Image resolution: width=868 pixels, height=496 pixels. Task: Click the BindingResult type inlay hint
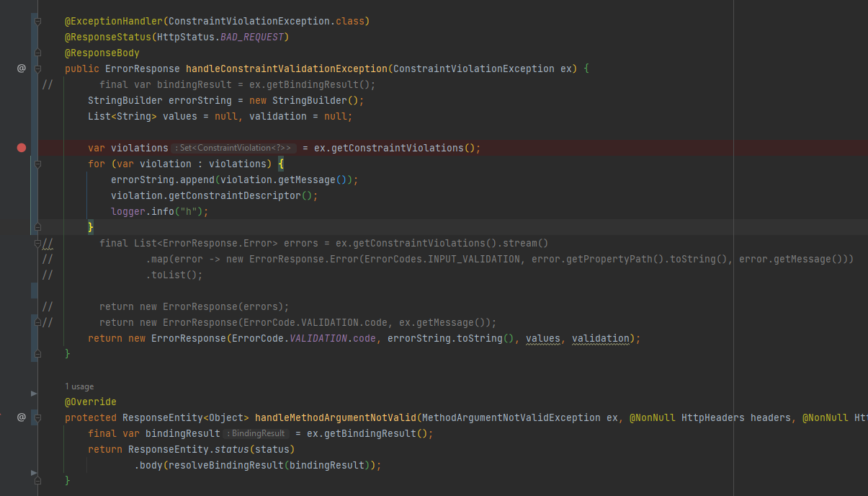click(x=256, y=434)
